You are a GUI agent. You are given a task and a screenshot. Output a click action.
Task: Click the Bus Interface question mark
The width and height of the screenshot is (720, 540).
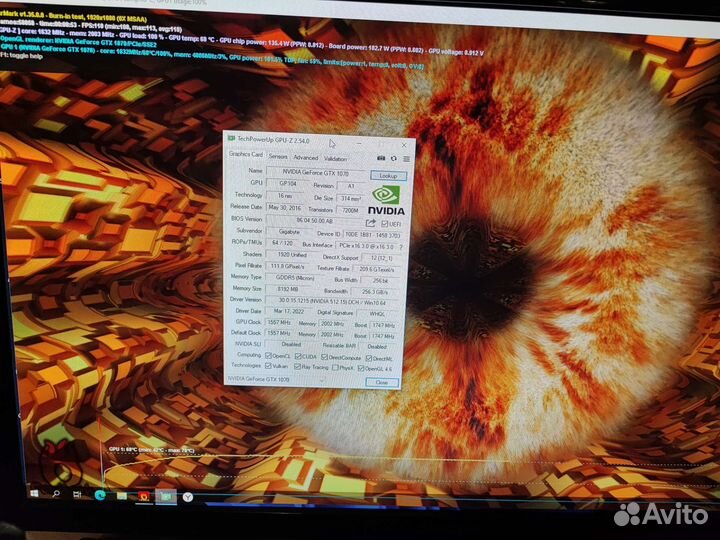point(401,247)
